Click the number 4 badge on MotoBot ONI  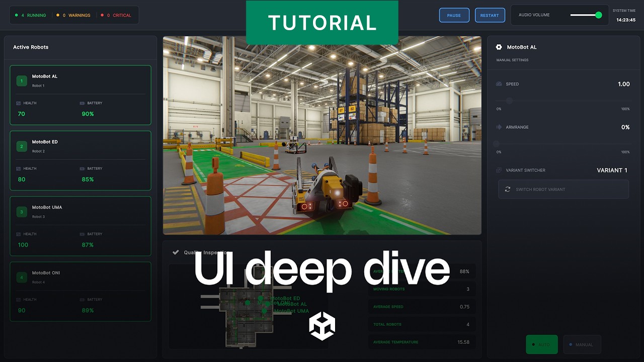point(22,277)
